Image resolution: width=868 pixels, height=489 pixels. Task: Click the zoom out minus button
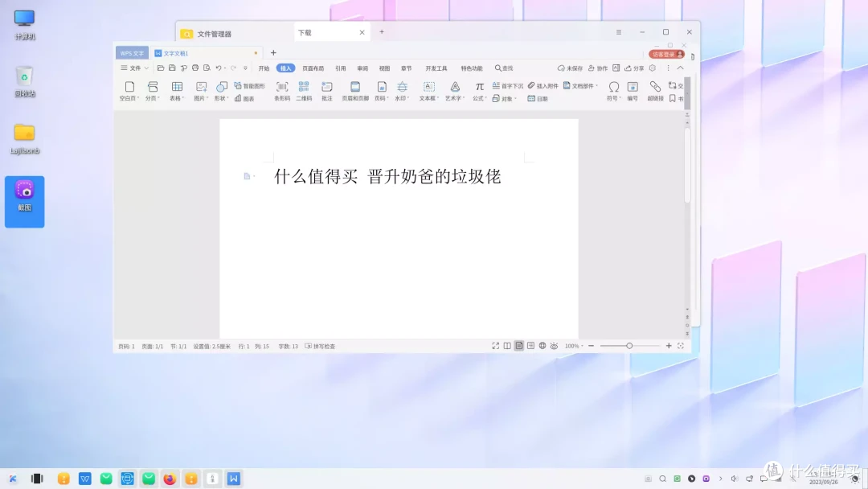click(592, 346)
